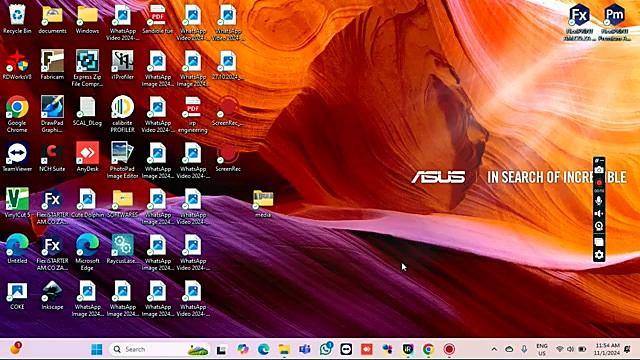Open the Windows folder shortcut
Screen dimensions: 640x360
pyautogui.click(x=87, y=19)
